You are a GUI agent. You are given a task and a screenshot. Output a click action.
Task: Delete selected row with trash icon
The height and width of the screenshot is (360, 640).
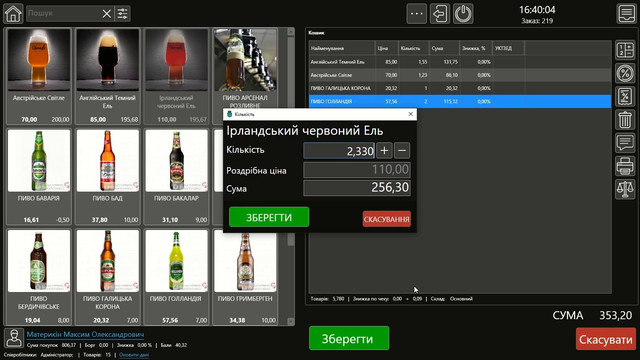point(625,120)
